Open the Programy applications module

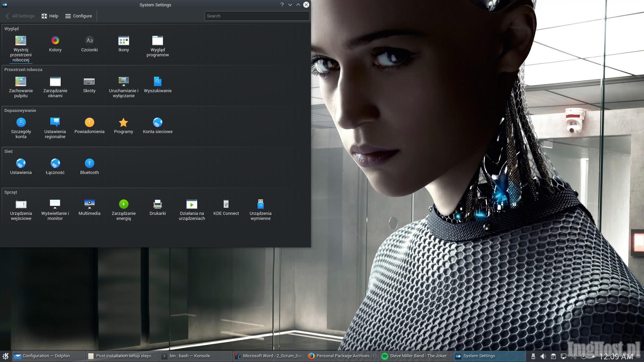click(x=123, y=126)
